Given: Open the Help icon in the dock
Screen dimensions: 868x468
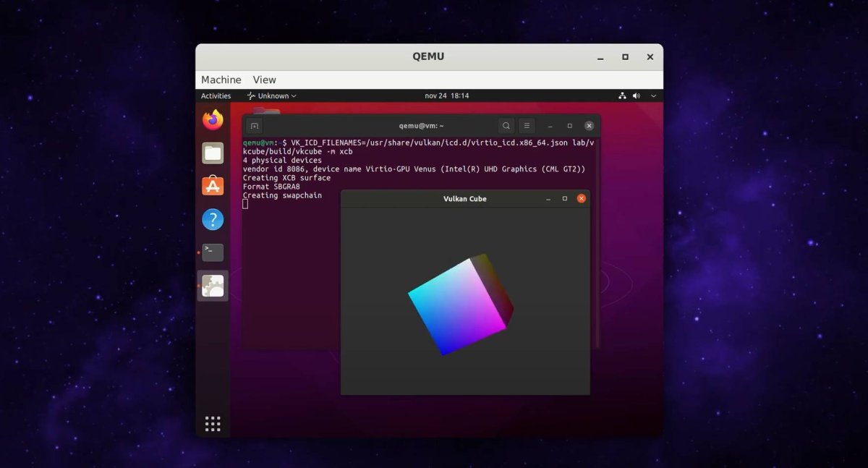Looking at the screenshot, I should click(213, 219).
